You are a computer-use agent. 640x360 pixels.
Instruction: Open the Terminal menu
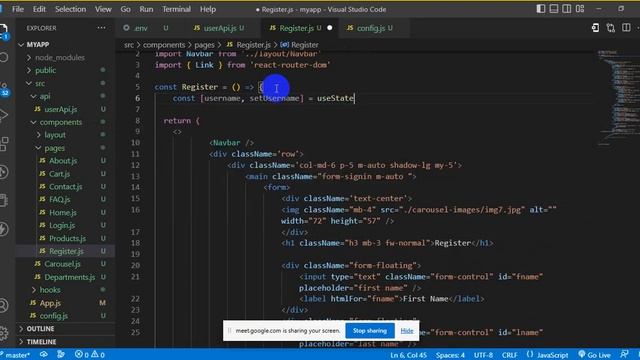coord(176,9)
